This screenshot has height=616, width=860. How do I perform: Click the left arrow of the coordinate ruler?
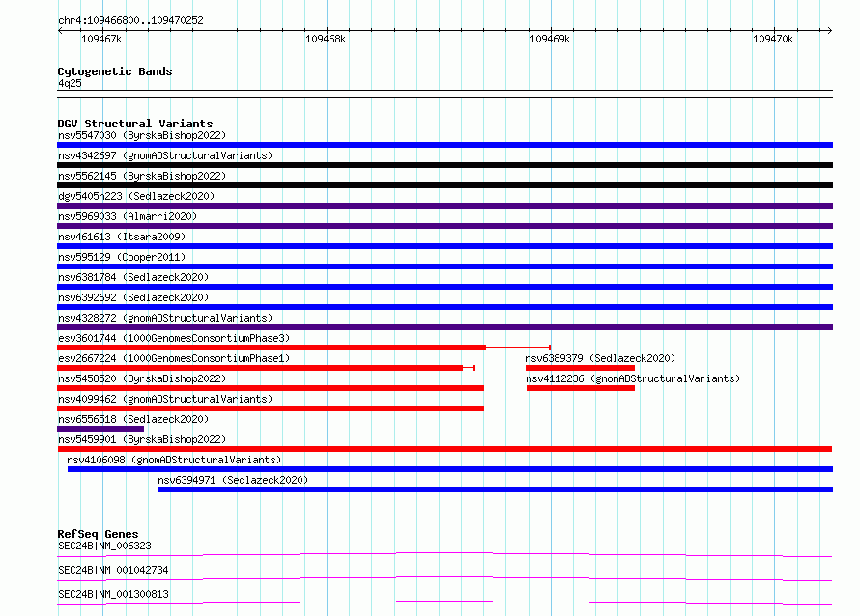[60, 30]
